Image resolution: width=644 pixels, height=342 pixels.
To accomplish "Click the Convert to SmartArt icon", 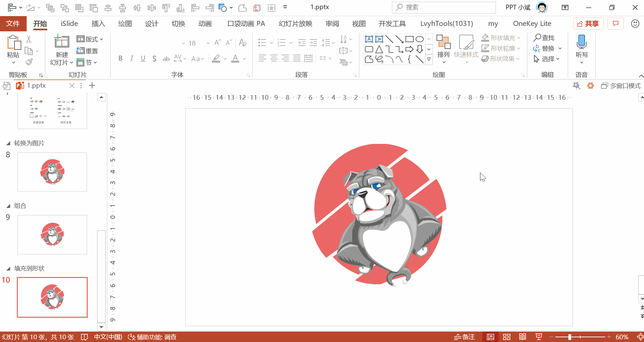I will pyautogui.click(x=346, y=62).
